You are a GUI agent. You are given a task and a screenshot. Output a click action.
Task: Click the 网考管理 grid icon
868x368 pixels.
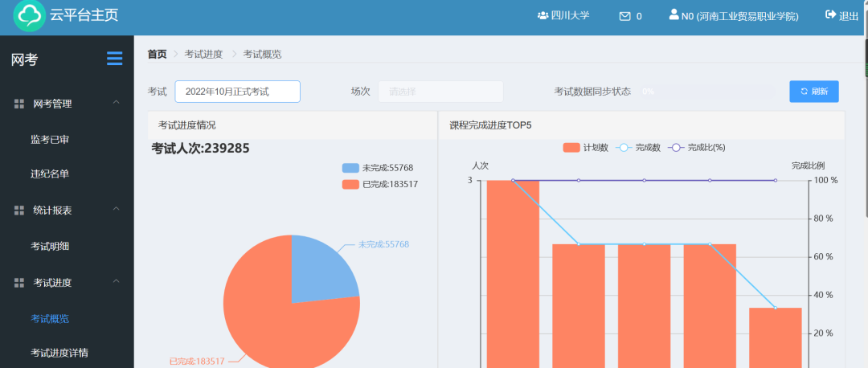19,104
